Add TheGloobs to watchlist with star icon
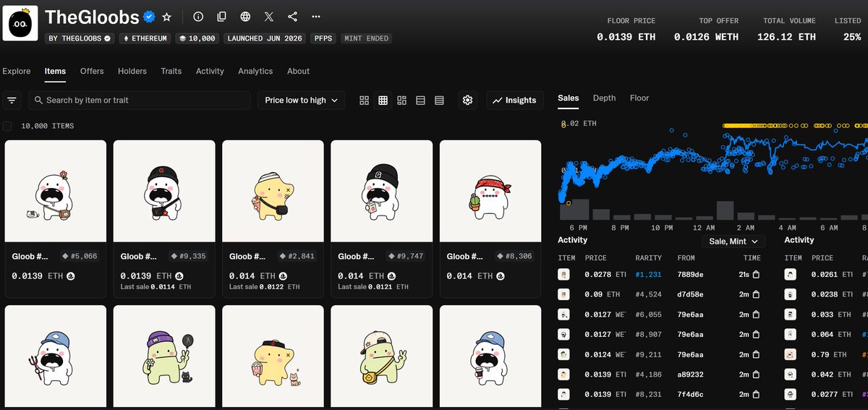The image size is (868, 410). click(167, 17)
